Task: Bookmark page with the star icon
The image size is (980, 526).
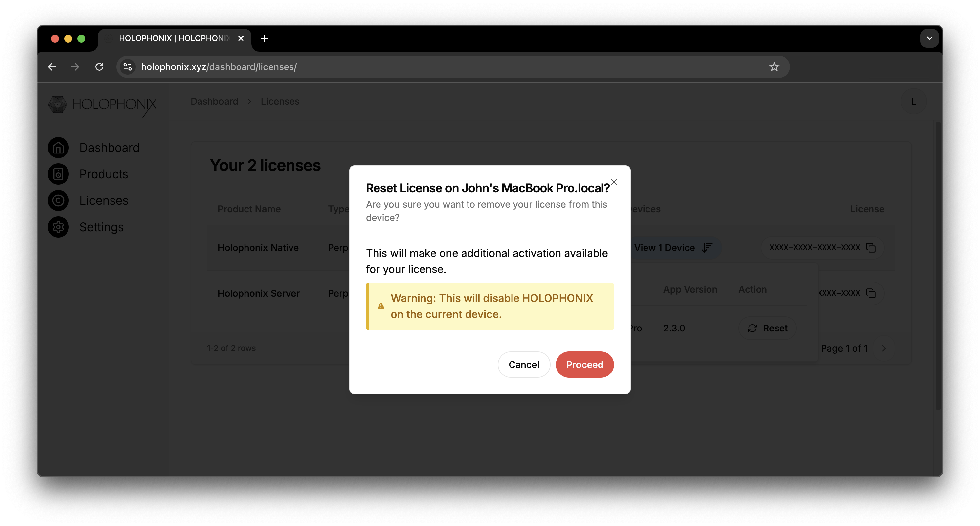Action: 774,67
